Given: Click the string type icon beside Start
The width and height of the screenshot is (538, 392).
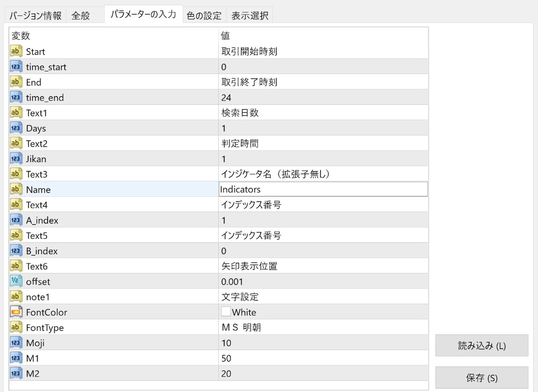Looking at the screenshot, I should pos(16,52).
